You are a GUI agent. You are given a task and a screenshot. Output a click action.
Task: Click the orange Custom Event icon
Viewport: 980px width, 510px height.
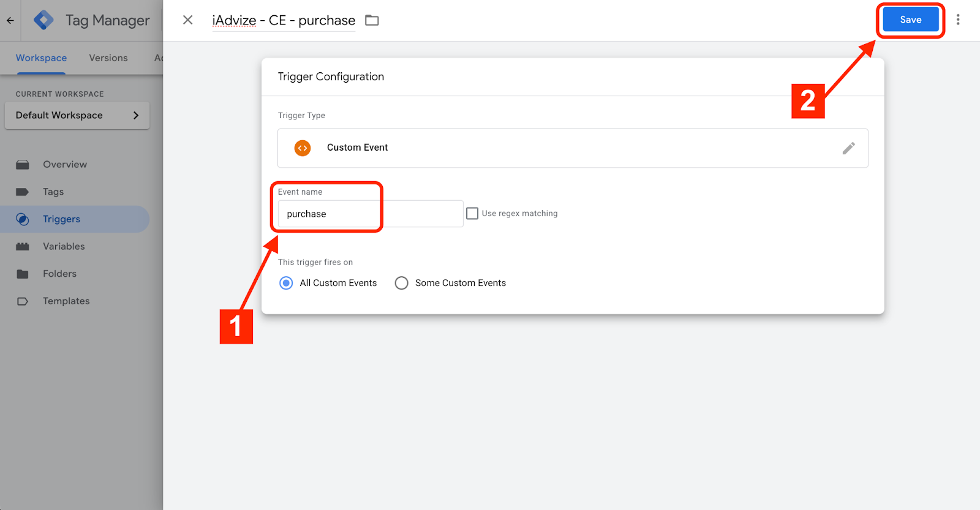303,148
